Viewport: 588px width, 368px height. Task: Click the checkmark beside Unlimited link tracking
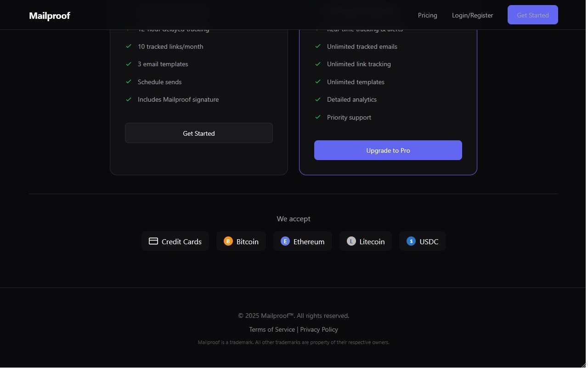tap(318, 64)
